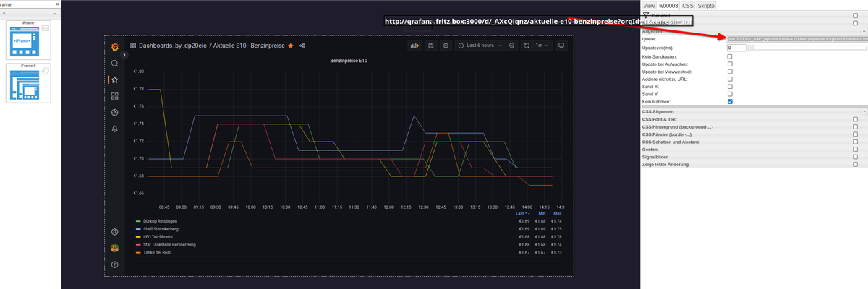Select the iFrame 8 widget thumbnail

coord(28,83)
